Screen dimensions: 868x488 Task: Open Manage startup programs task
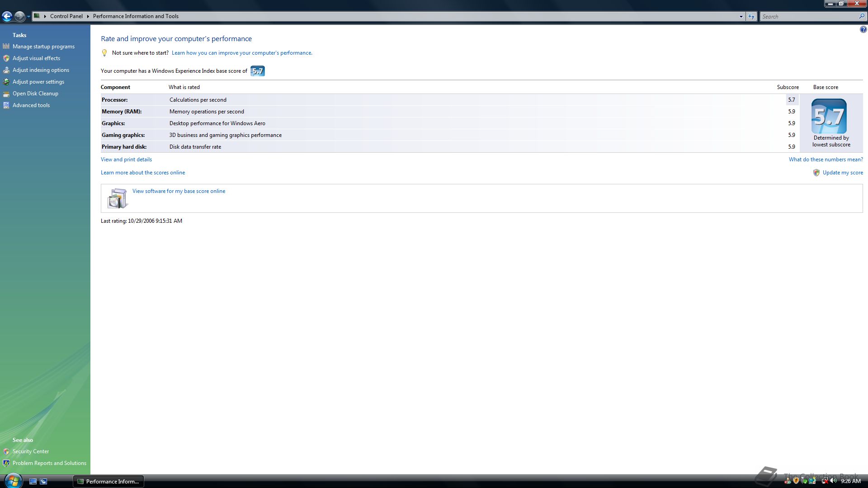43,47
